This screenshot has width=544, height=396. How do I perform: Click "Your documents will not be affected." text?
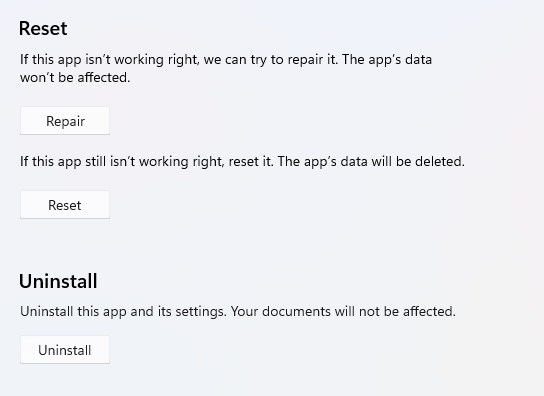[343, 311]
